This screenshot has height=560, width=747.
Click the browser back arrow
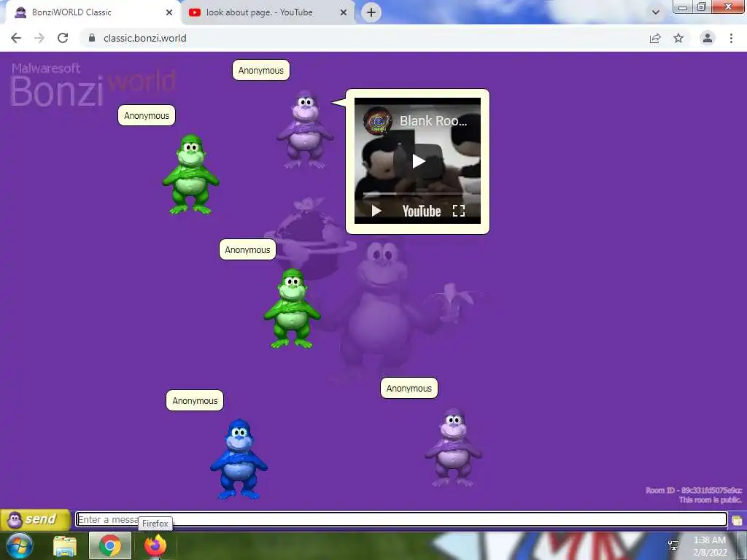(x=16, y=38)
